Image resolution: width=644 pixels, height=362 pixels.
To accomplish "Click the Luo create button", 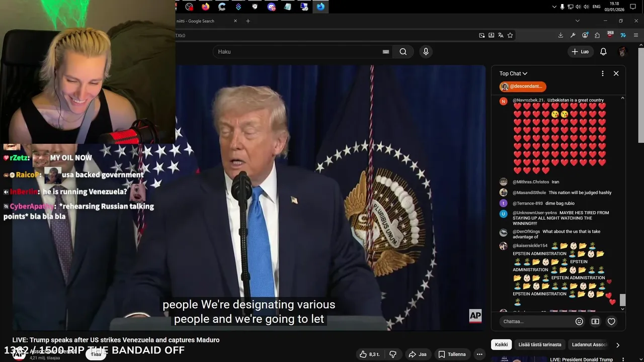I will click(x=580, y=52).
